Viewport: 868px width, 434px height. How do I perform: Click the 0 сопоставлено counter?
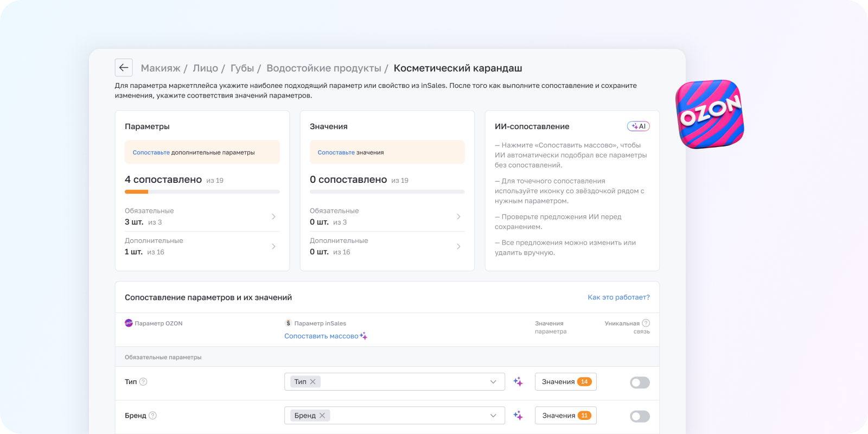point(348,180)
